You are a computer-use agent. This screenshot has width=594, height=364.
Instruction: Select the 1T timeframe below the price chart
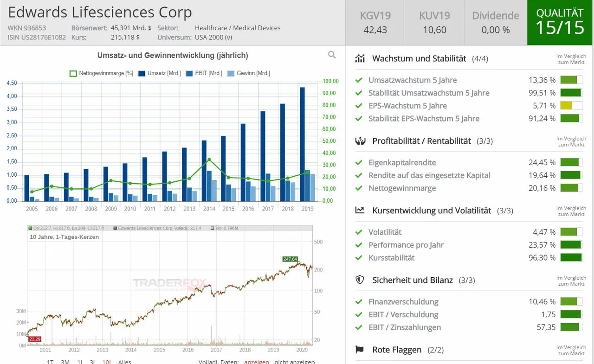[x=50, y=362]
